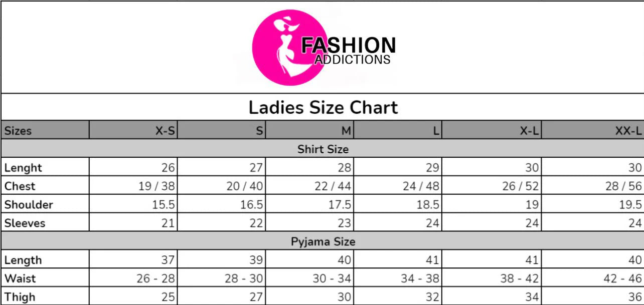The height and width of the screenshot is (305, 644).
Task: Select the thigh cell showing 36
Action: point(593,296)
